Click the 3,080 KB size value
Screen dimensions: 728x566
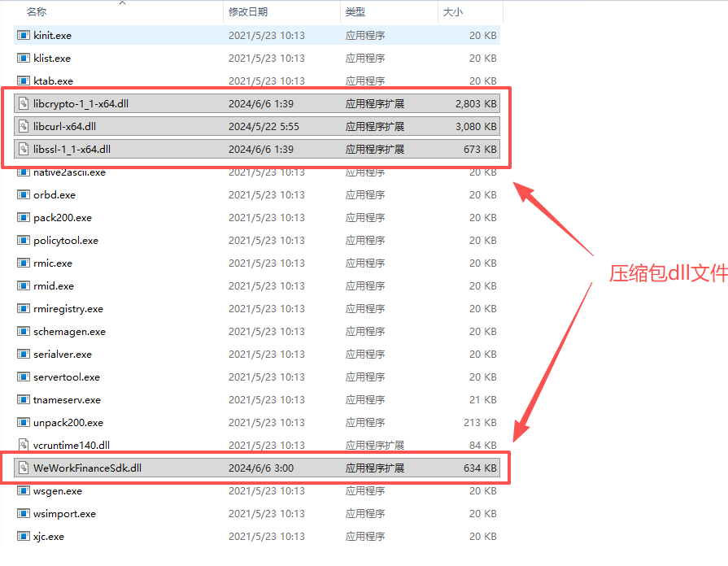coord(476,126)
